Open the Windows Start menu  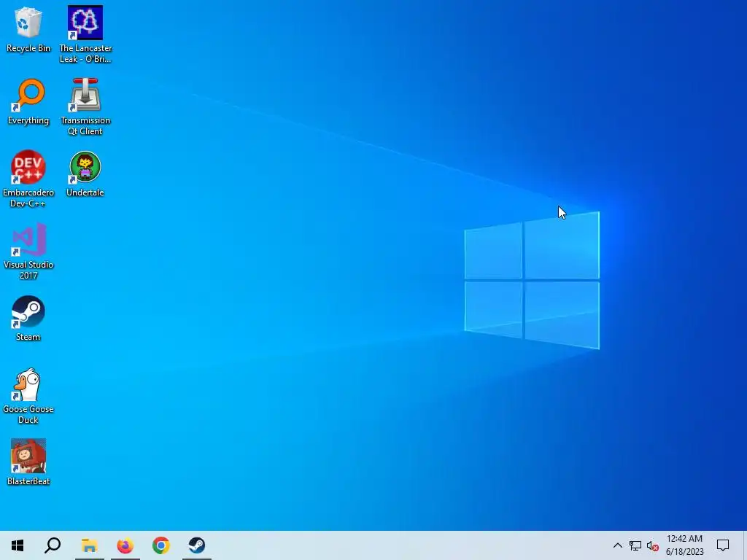pyautogui.click(x=18, y=545)
